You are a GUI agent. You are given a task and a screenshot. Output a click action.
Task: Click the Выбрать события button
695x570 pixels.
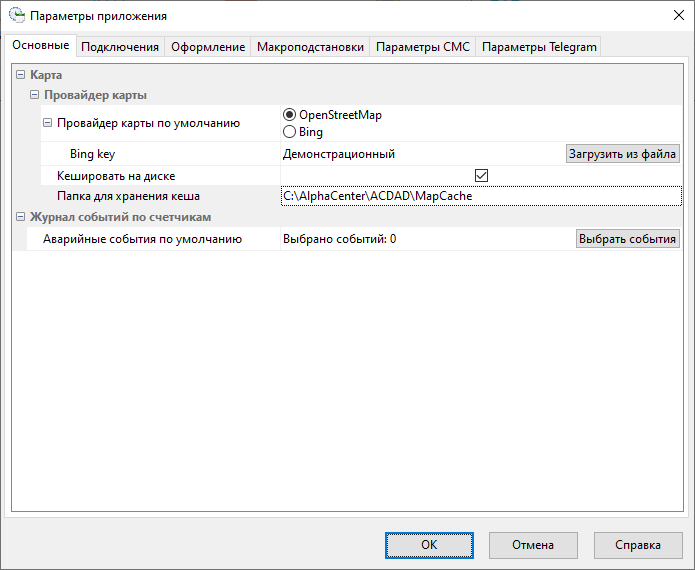pos(627,239)
